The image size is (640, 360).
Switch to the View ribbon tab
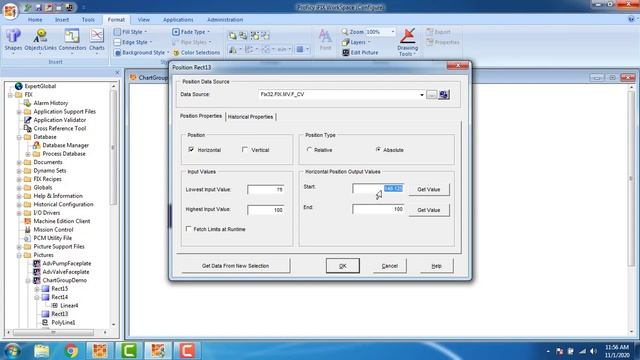[x=144, y=20]
